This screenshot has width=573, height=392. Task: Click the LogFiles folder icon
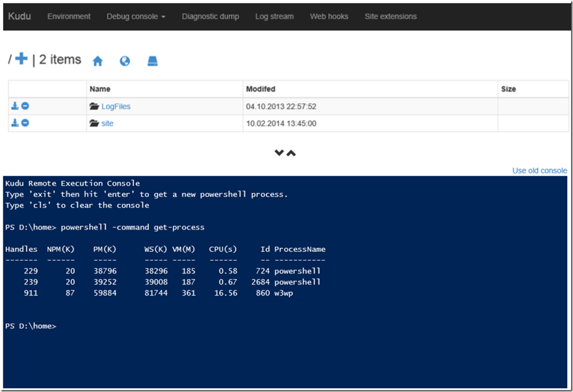94,106
